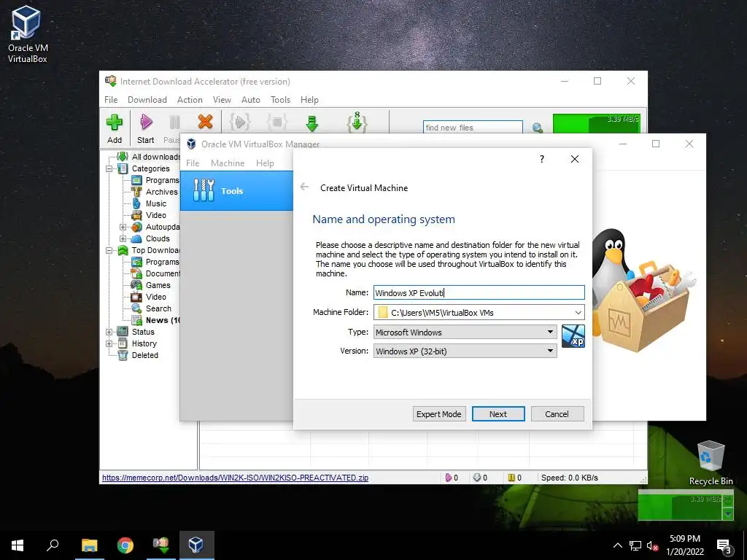Expand the History tree node

(109, 343)
